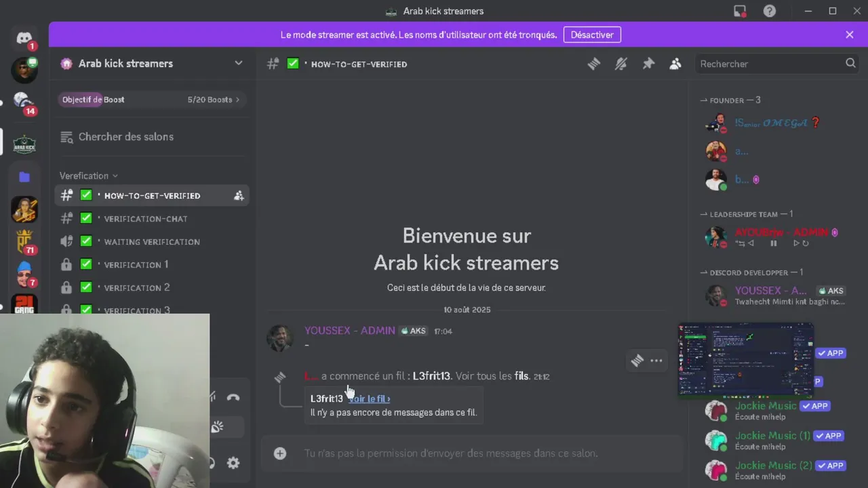Screen dimensions: 868x488
Task: Click the 10 août 2025 date divider text
Action: click(x=467, y=310)
